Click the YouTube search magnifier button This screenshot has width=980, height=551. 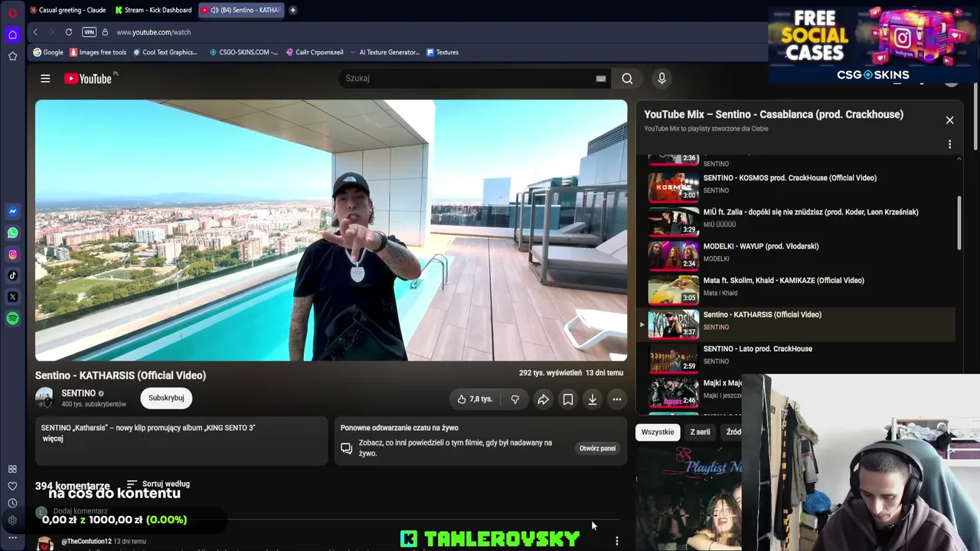point(627,78)
